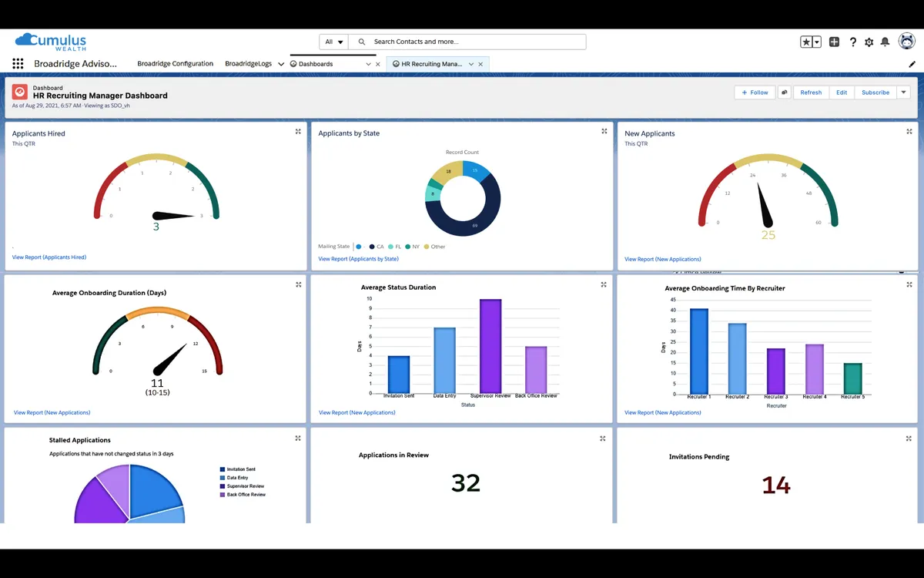The height and width of the screenshot is (578, 924).
Task: Click the Recruiter 1 bar
Action: click(x=699, y=351)
